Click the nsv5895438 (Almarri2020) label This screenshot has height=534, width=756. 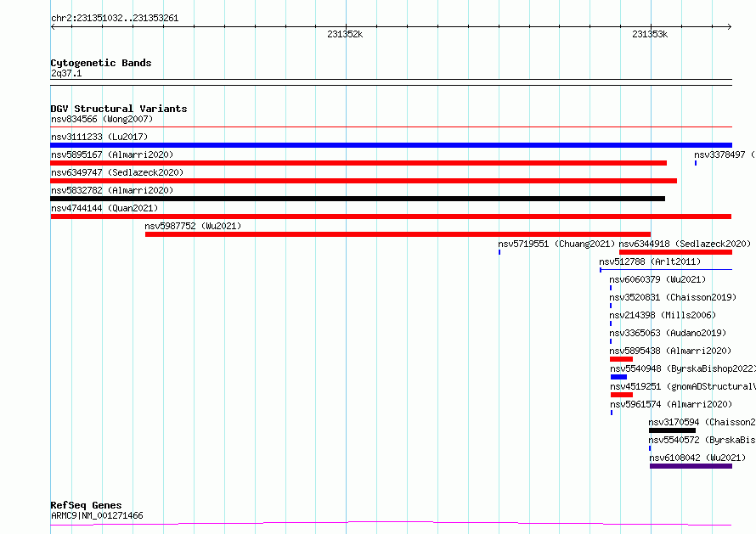click(x=670, y=351)
